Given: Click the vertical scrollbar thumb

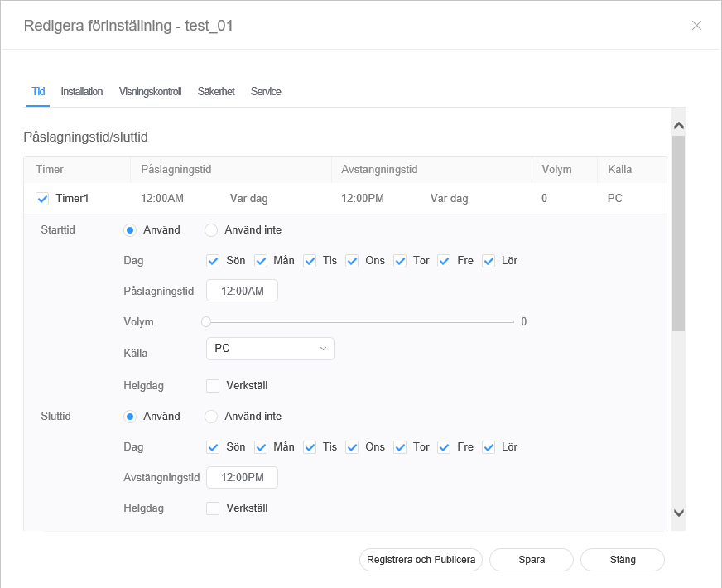Looking at the screenshot, I should pyautogui.click(x=678, y=234).
